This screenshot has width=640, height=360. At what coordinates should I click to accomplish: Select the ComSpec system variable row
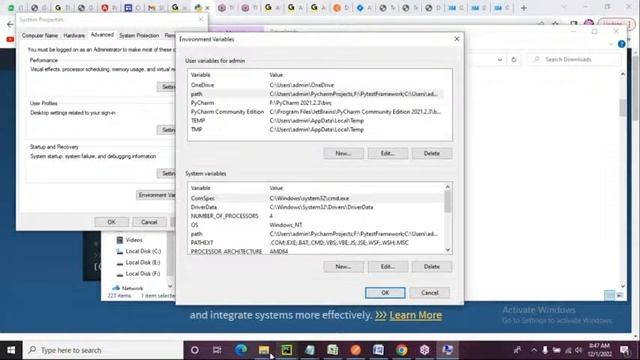(316, 198)
